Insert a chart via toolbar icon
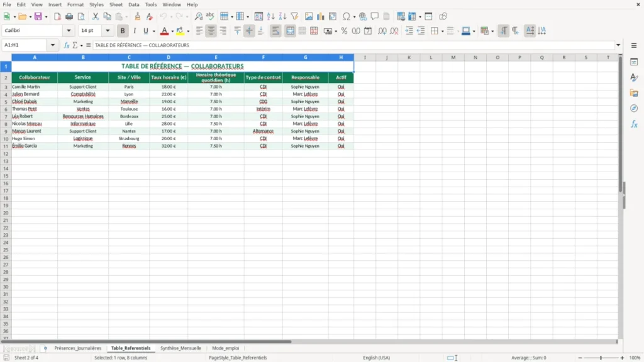The width and height of the screenshot is (644, 362). click(321, 16)
